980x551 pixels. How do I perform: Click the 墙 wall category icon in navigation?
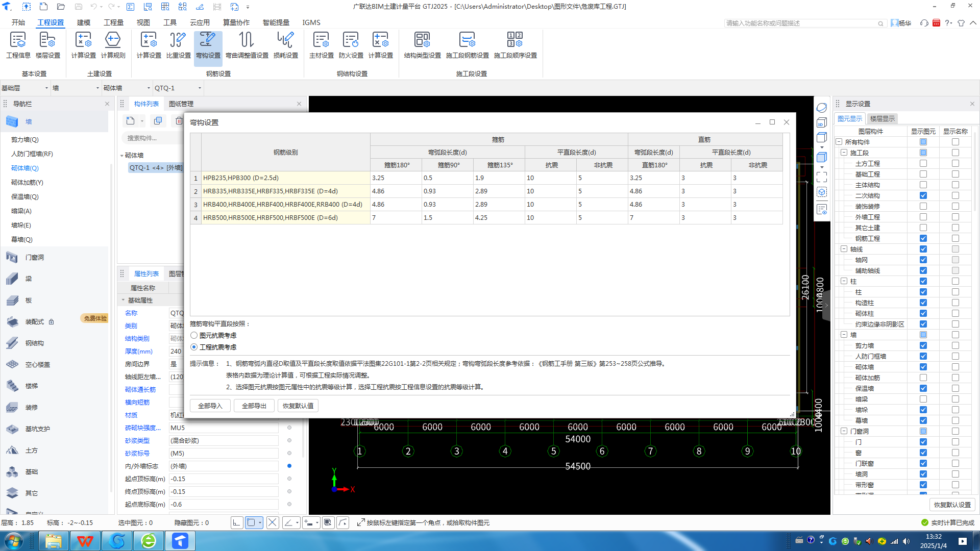pos(12,121)
